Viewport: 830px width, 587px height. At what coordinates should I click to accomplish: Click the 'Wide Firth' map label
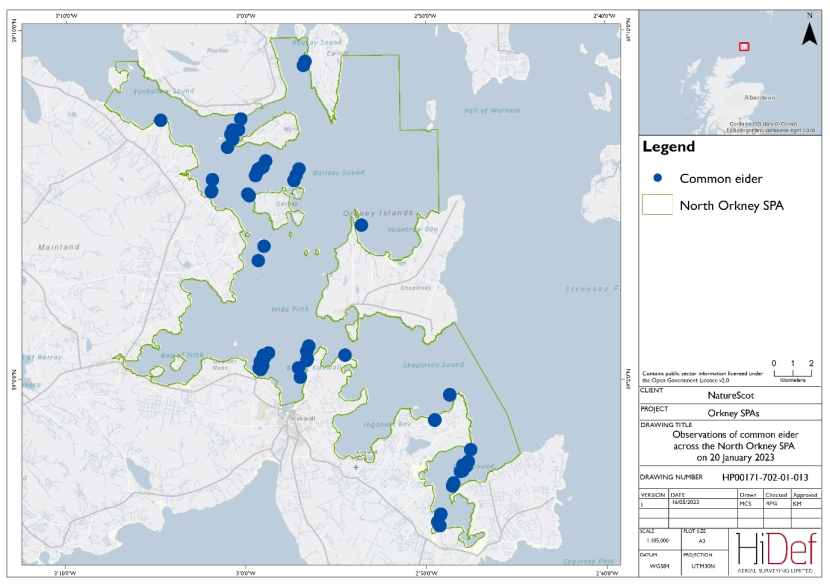(290, 309)
